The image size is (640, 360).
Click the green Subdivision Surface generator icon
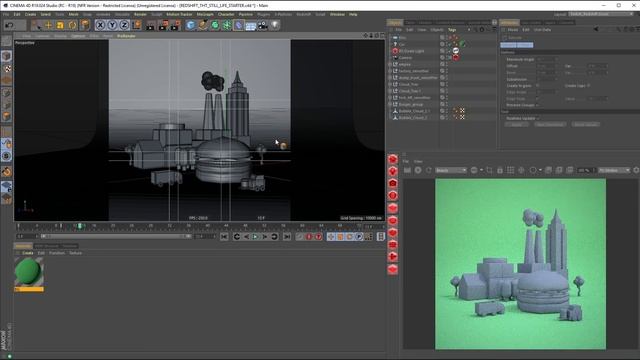215,25
